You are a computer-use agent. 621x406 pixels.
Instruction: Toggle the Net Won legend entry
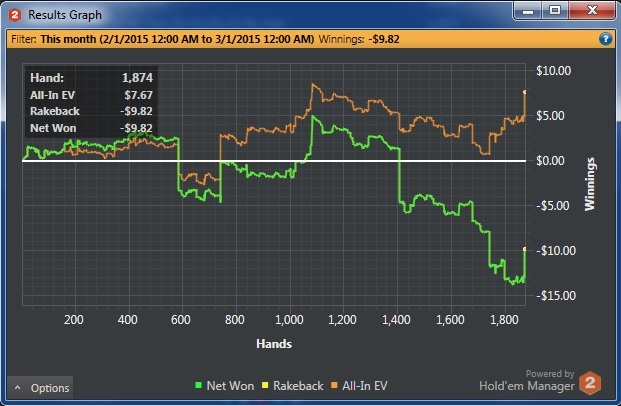(x=225, y=385)
